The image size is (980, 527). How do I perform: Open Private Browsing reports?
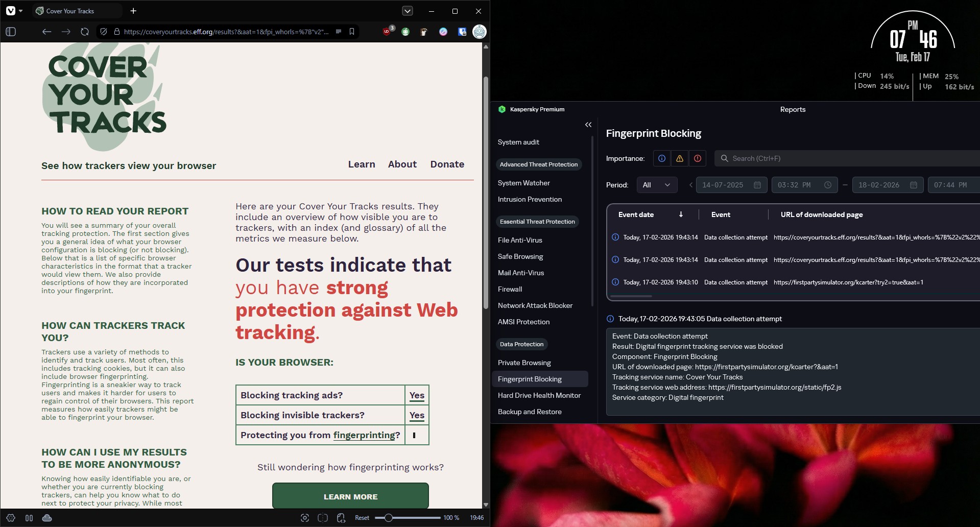tap(524, 363)
